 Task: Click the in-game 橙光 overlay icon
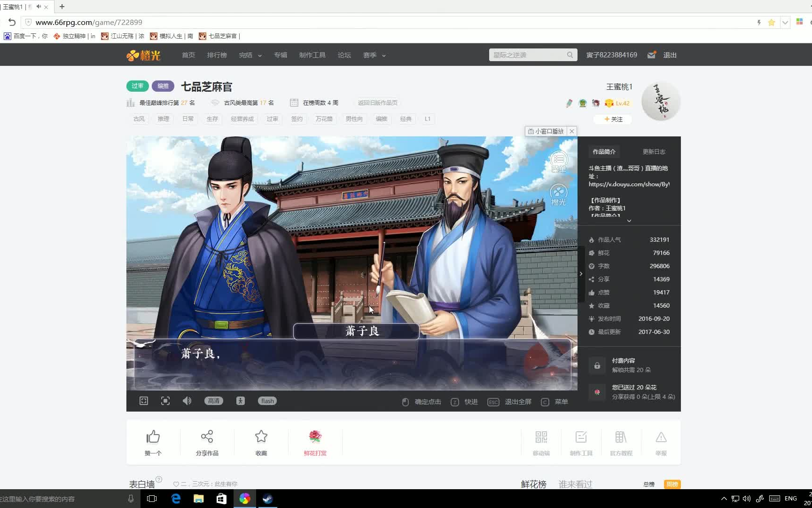tap(559, 195)
